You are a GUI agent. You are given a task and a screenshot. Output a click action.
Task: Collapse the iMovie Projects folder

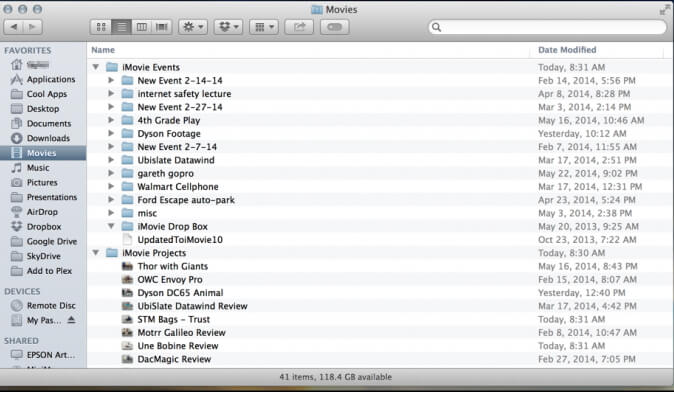96,253
